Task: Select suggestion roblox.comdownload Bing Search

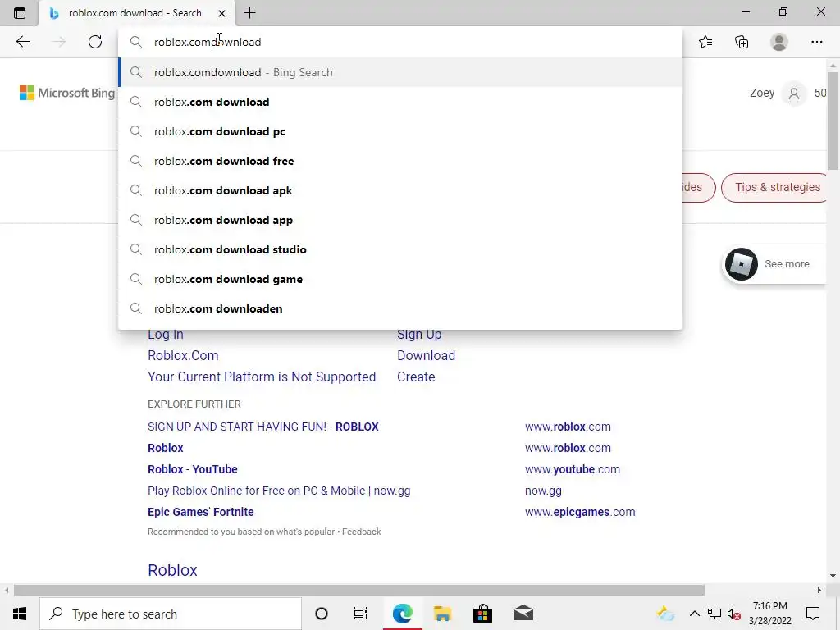Action: (x=400, y=72)
